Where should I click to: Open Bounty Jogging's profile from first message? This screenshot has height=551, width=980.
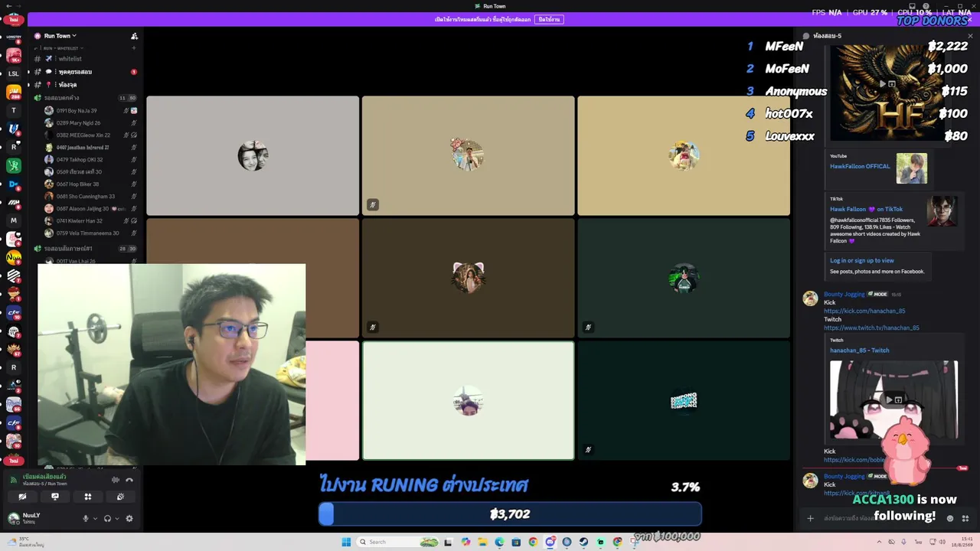pyautogui.click(x=810, y=298)
